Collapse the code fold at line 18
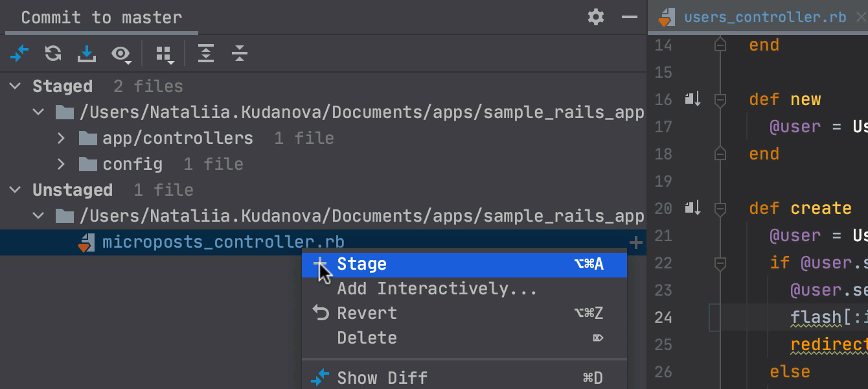This screenshot has width=868, height=389. [720, 154]
